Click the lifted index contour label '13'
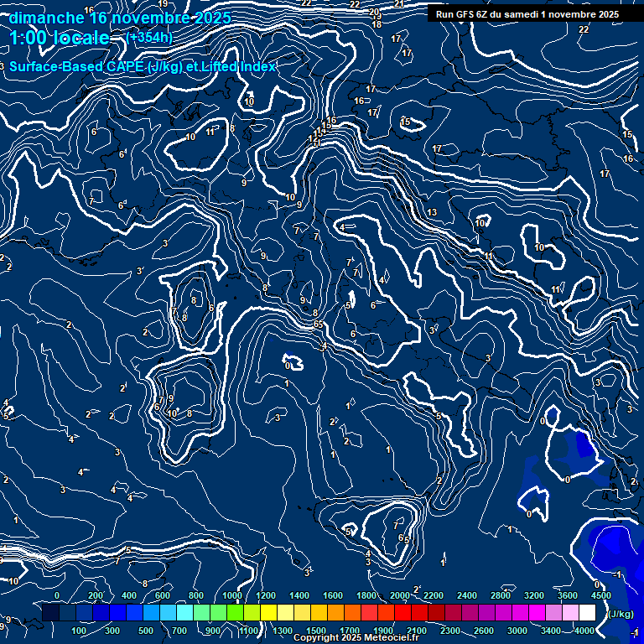The height and width of the screenshot is (644, 644). 432,212
